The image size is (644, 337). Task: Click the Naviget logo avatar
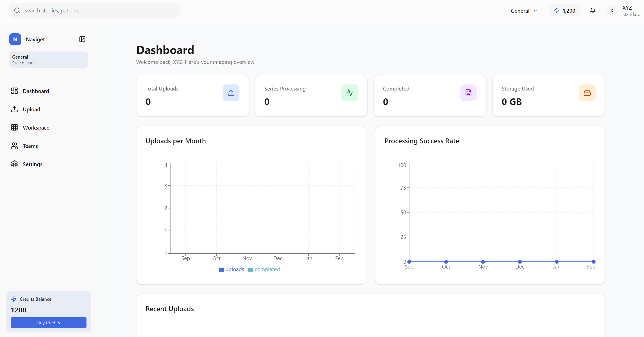15,39
